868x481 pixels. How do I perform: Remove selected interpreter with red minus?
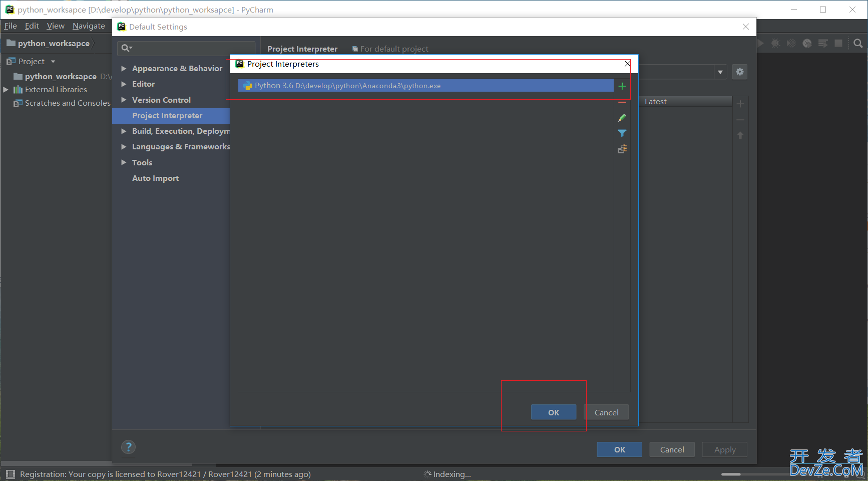pyautogui.click(x=622, y=102)
